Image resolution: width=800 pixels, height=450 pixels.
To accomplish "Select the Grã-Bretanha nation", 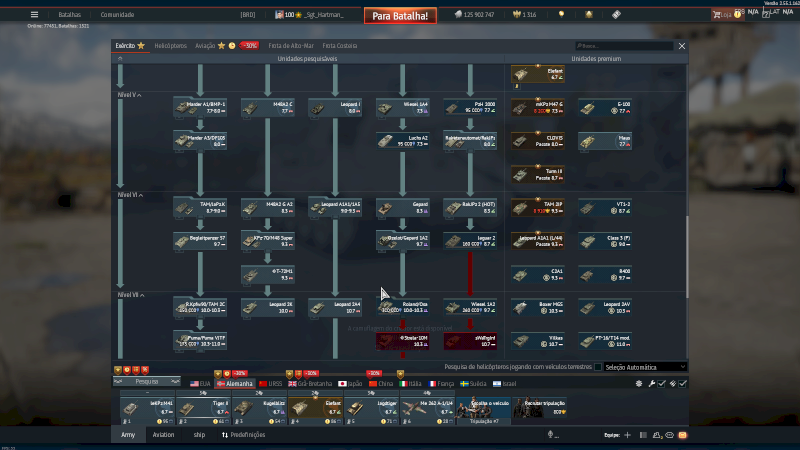I will (x=310, y=384).
